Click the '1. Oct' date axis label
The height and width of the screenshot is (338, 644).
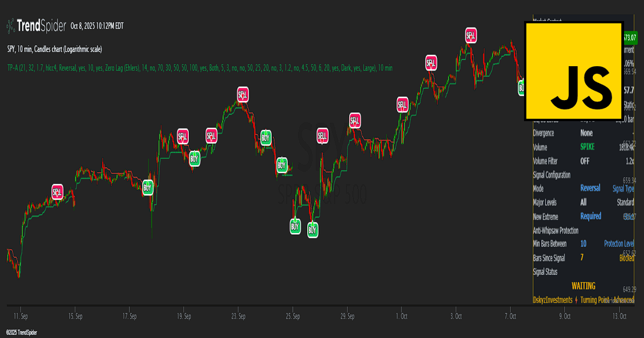pos(402,316)
